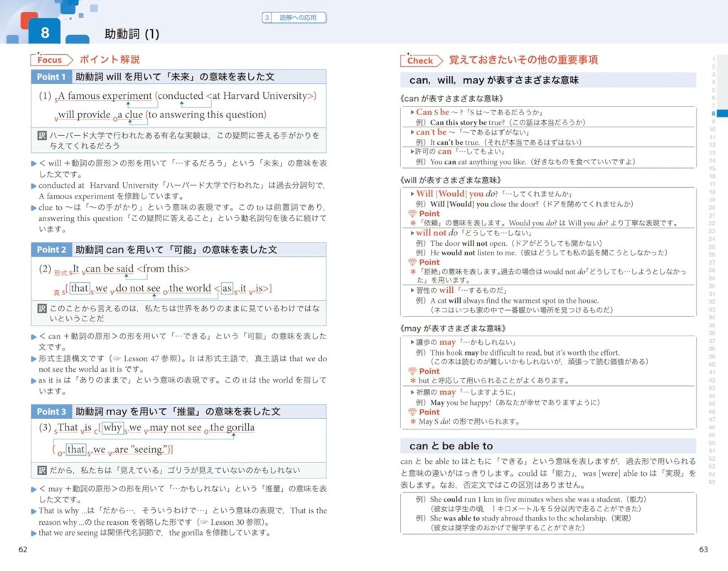Screen dimensions: 728x571
Task: Click the blue triangle bullet before '< can +動詞の原形>'
Action: point(34,336)
